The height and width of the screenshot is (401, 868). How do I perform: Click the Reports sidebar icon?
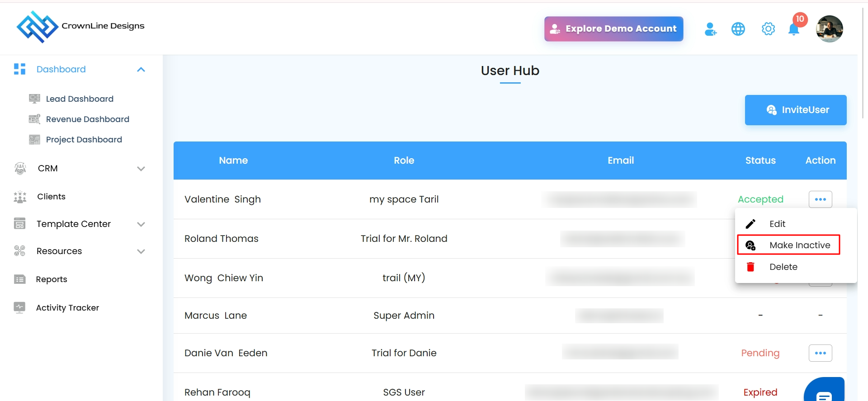20,279
